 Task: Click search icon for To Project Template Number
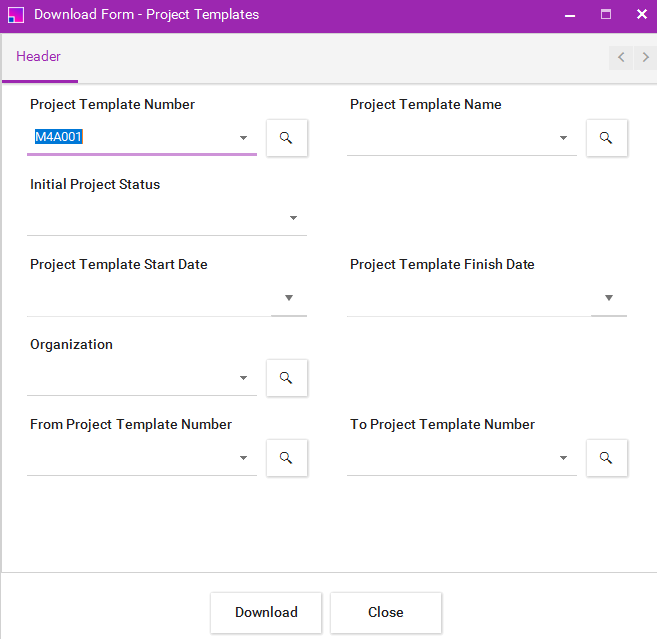point(606,458)
